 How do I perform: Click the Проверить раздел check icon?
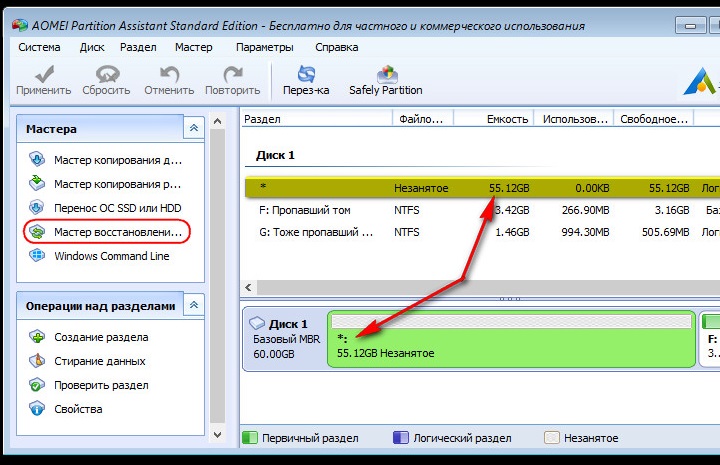point(37,385)
